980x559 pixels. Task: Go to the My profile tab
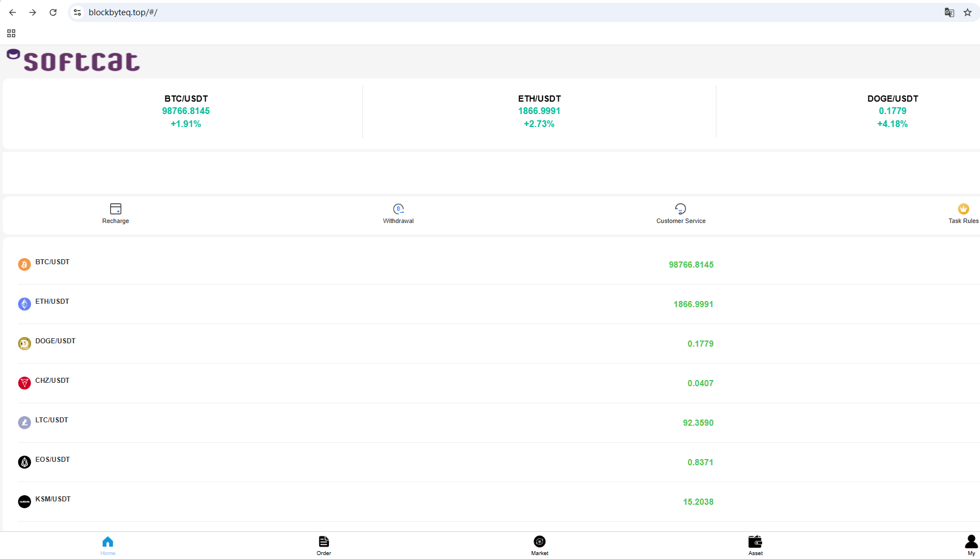click(971, 545)
